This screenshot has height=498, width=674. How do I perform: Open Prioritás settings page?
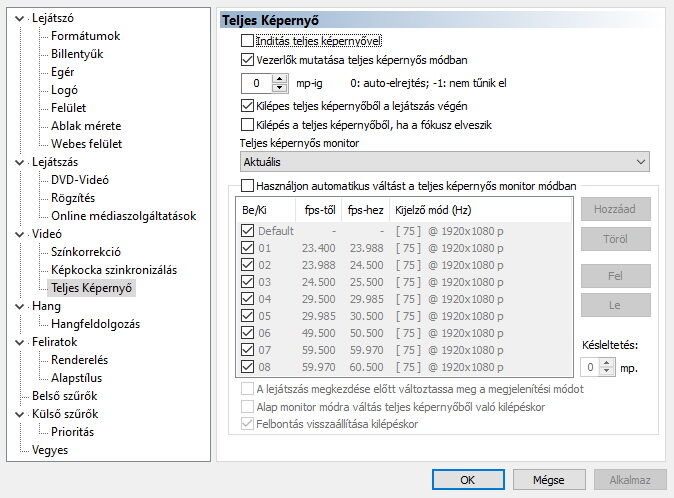click(x=72, y=432)
